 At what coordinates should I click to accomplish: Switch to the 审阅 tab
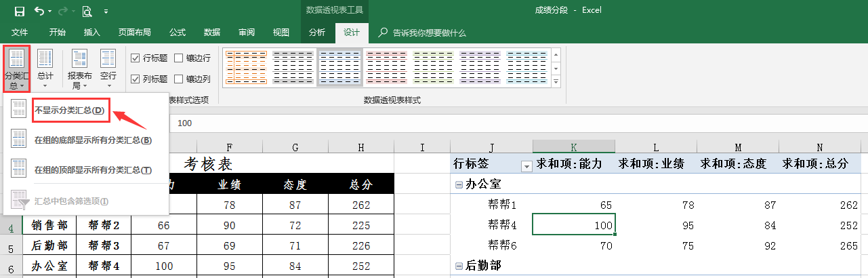247,33
